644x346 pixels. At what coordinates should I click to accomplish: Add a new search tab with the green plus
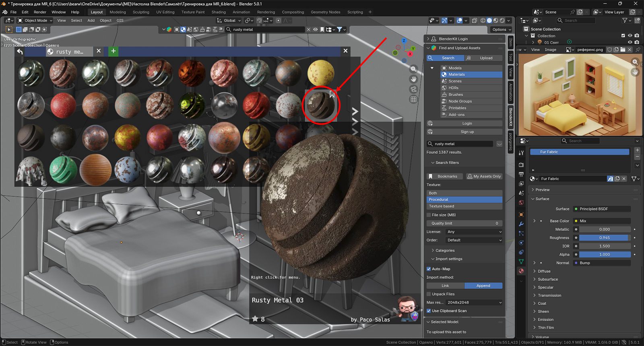click(114, 51)
